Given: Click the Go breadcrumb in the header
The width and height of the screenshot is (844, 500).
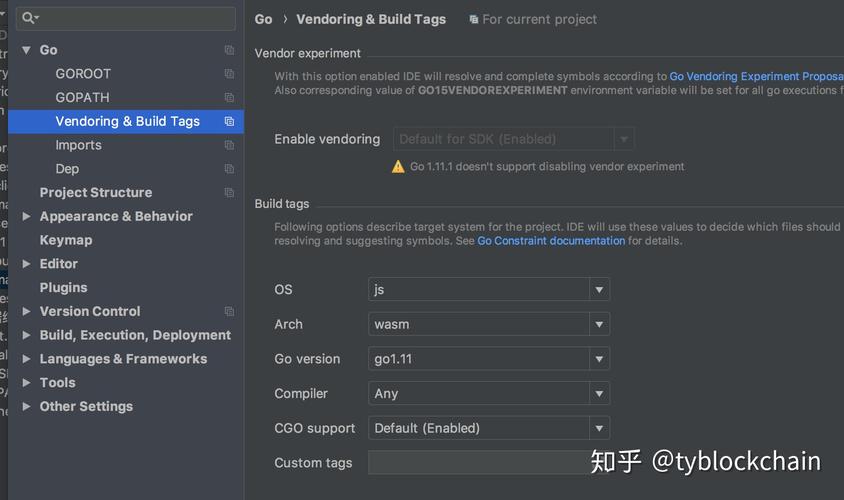Looking at the screenshot, I should click(x=263, y=19).
